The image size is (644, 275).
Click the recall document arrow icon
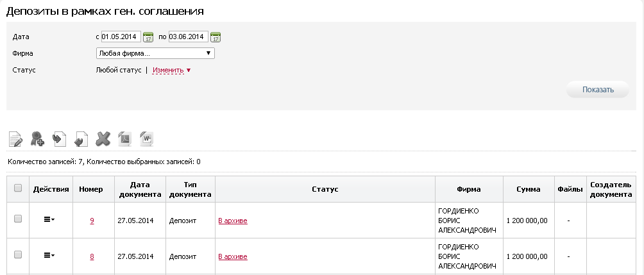81,138
